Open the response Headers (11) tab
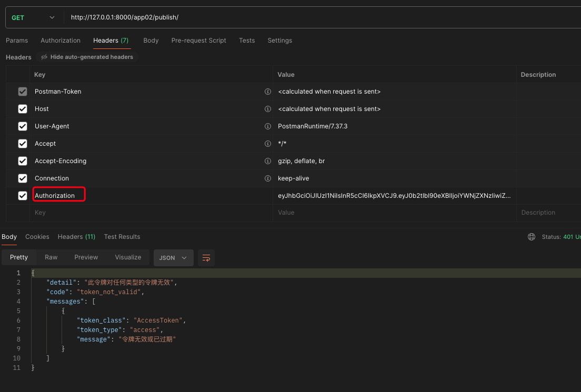This screenshot has width=581, height=392. point(76,237)
